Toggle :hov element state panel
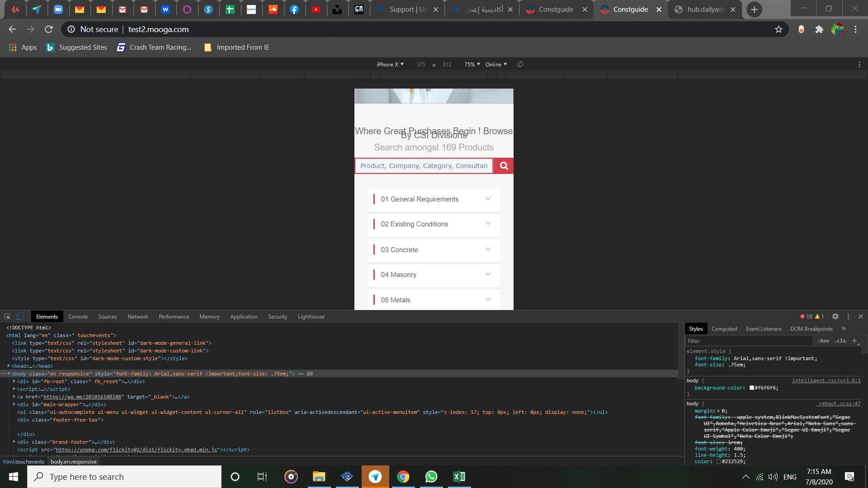The image size is (868, 488). pos(824,341)
